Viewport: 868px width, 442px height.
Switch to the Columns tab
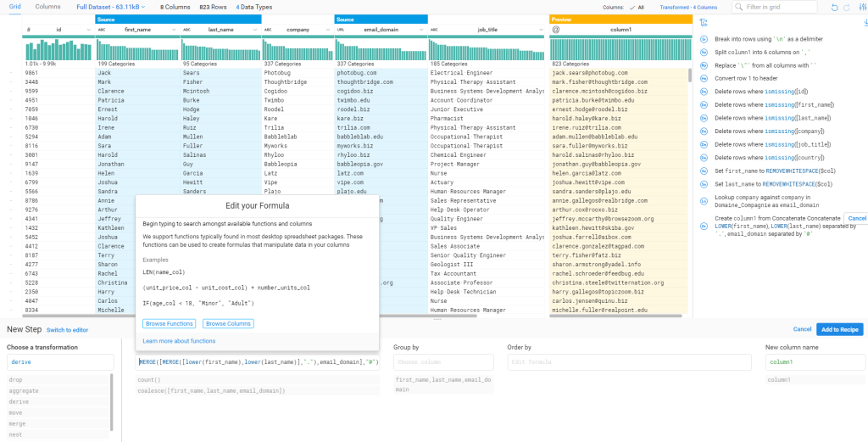pos(47,7)
